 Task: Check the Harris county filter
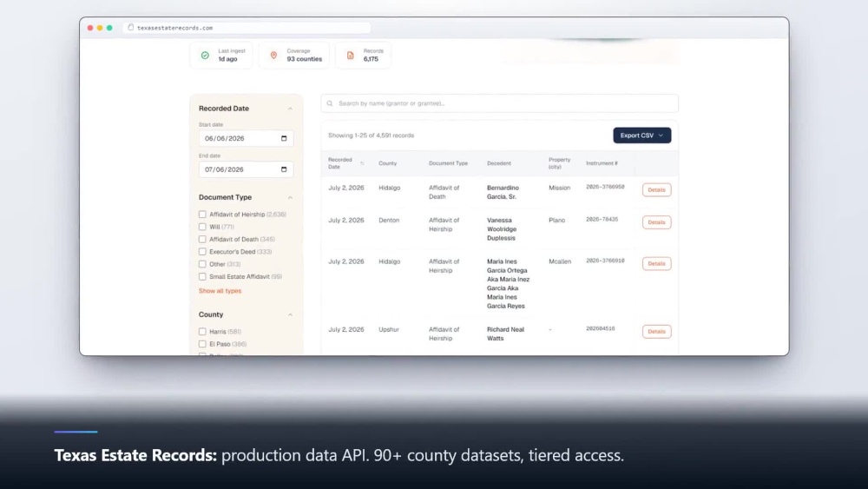click(x=202, y=332)
